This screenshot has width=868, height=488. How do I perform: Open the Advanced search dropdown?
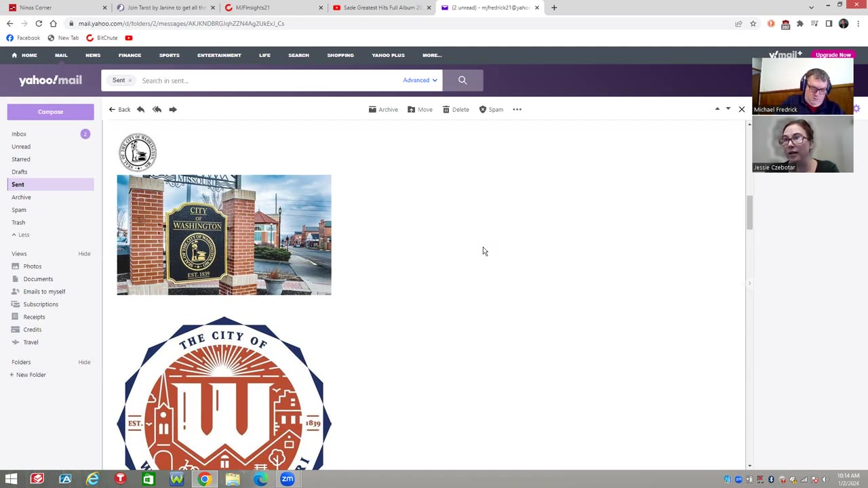point(420,80)
